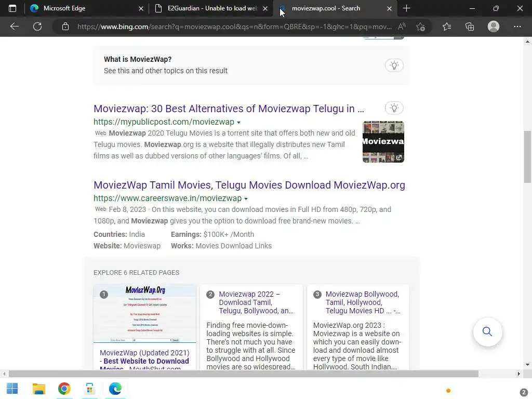This screenshot has width=532, height=399.
Task: Open MoviezWap Tamil Movies Telugu Movies result
Action: tap(249, 185)
